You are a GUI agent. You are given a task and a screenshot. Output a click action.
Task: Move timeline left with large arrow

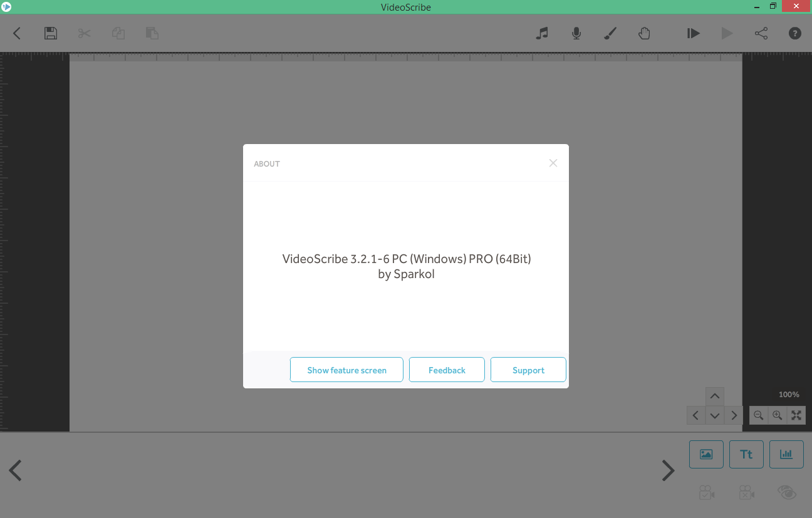pyautogui.click(x=16, y=470)
